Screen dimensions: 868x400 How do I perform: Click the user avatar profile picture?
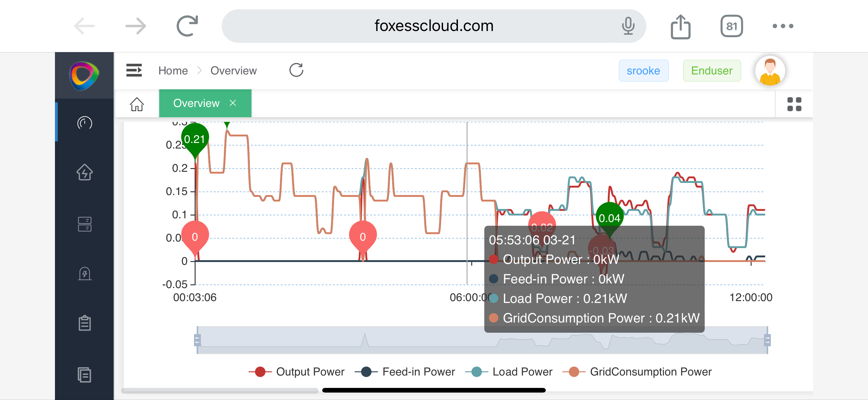pyautogui.click(x=770, y=70)
